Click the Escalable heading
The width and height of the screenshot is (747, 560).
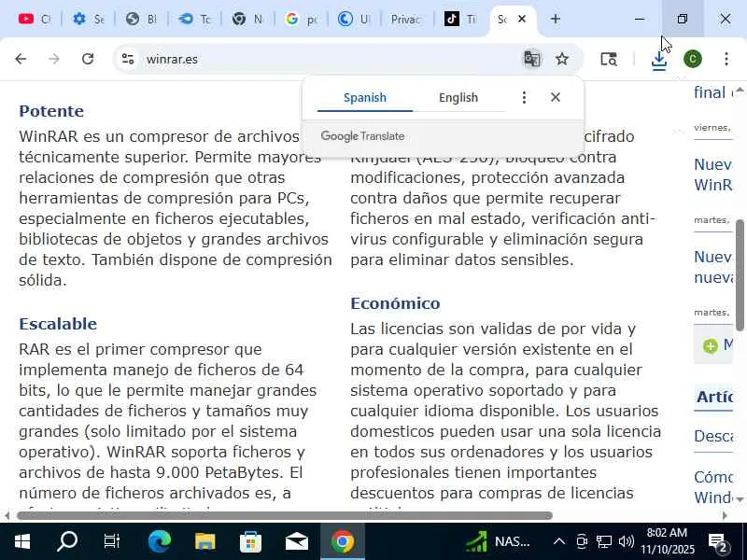pyautogui.click(x=58, y=324)
